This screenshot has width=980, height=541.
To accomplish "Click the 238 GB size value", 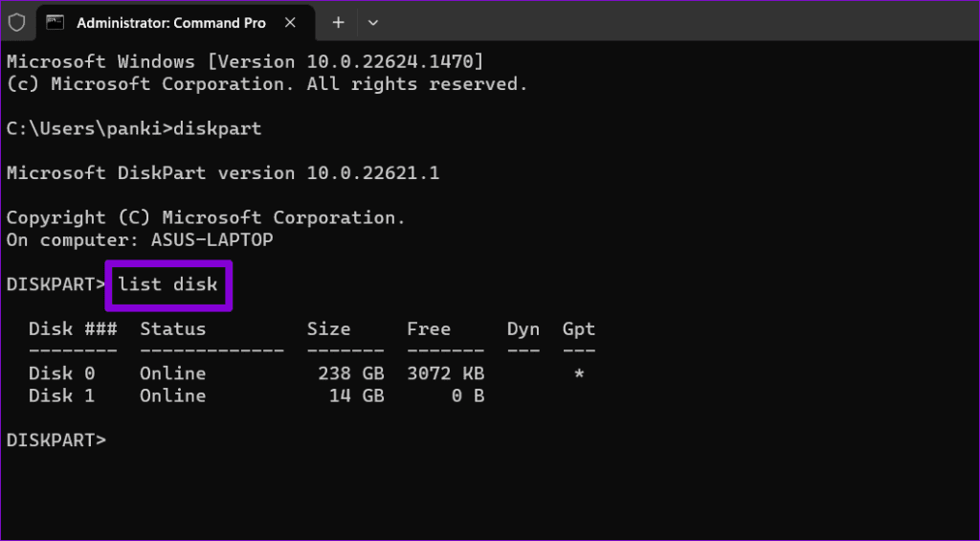I will pyautogui.click(x=350, y=373).
